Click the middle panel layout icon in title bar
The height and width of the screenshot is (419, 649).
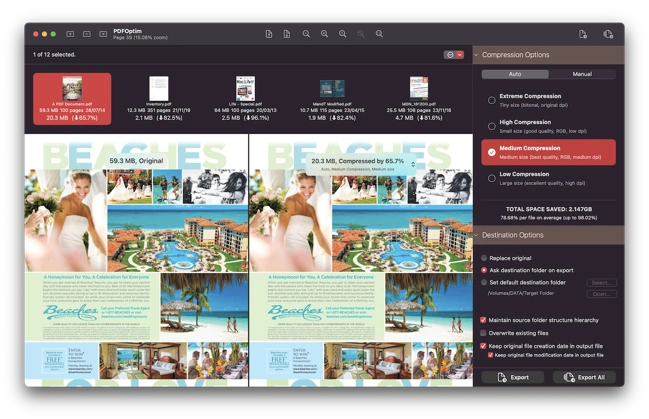tap(87, 34)
